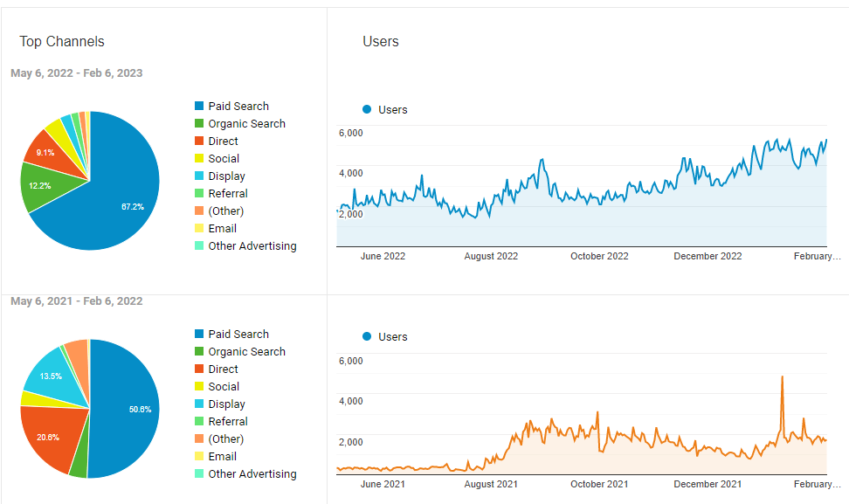Select the Display legend entry in the lower legend
Viewport: 849px width, 504px height.
(226, 404)
